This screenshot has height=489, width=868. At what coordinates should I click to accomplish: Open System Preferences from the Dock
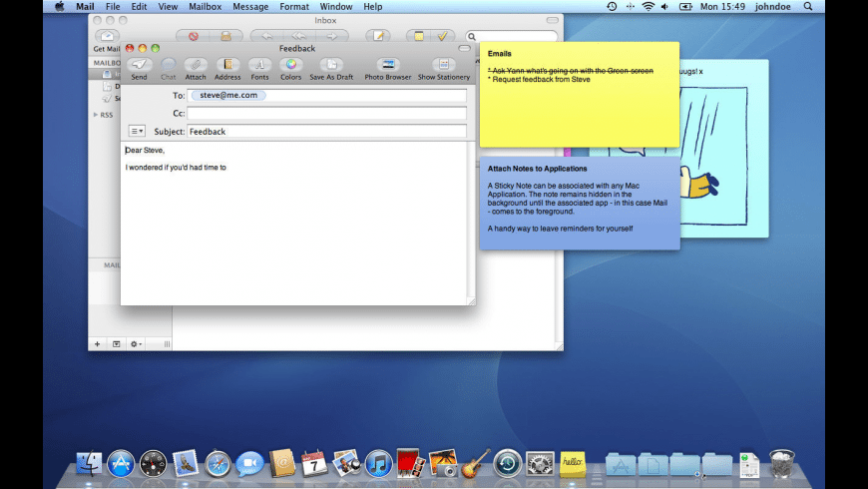coord(540,463)
